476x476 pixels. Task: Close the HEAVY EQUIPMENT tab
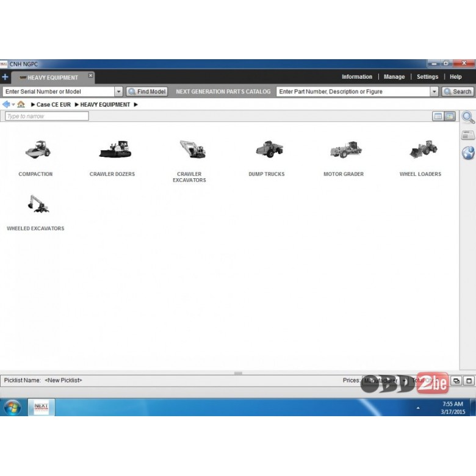pos(90,75)
